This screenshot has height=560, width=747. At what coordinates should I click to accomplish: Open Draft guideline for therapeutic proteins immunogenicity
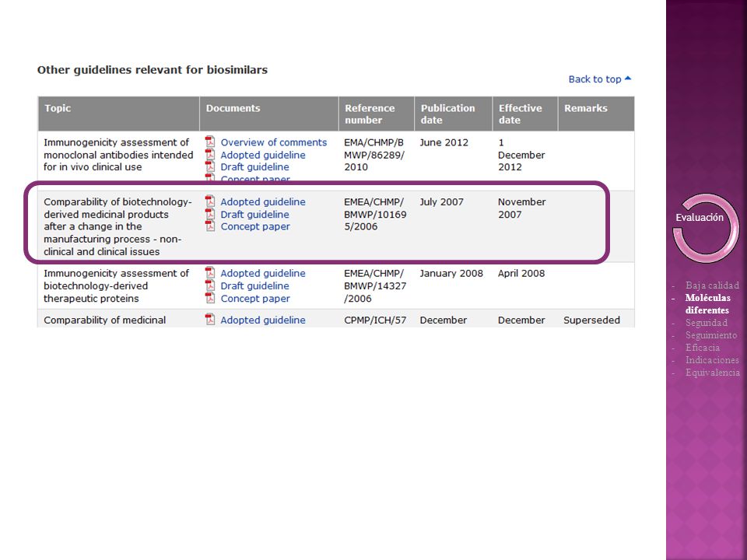click(255, 285)
